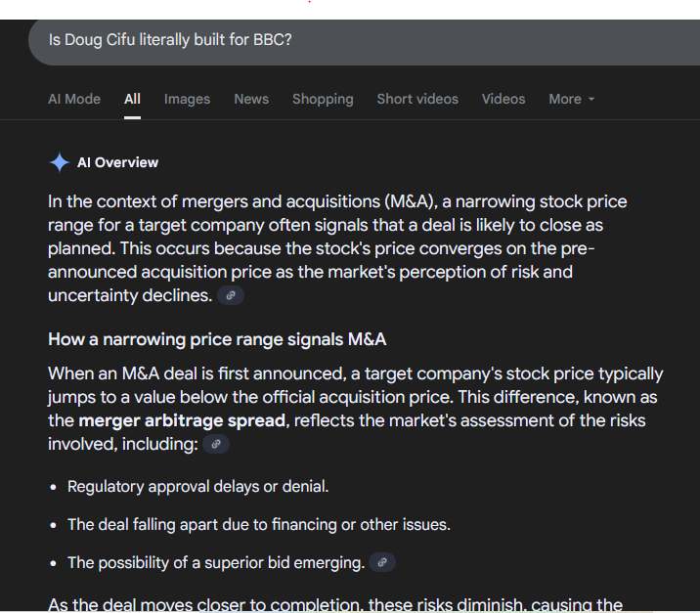The height and width of the screenshot is (613, 700).
Task: Click the 'Regulatory approval delays or denial' bullet
Action: point(197,486)
